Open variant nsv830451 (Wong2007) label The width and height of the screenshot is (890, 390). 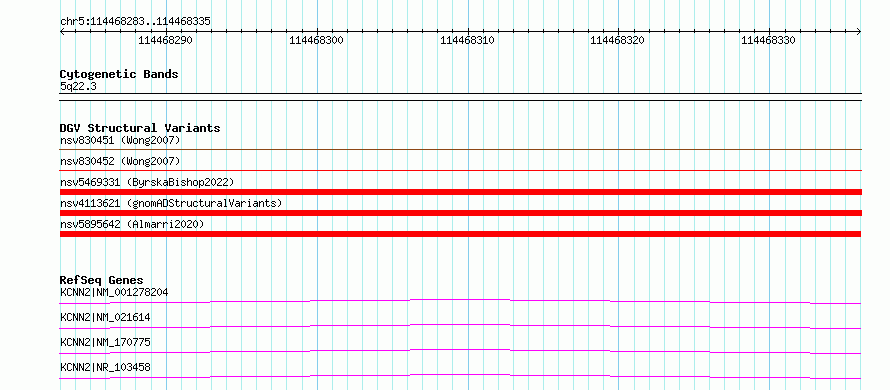point(120,140)
